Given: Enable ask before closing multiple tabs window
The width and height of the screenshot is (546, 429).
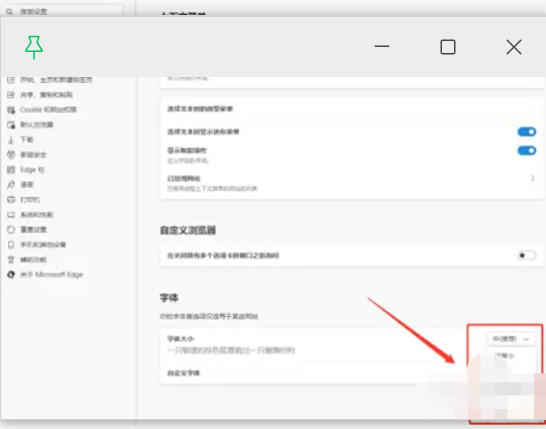Looking at the screenshot, I should [526, 256].
